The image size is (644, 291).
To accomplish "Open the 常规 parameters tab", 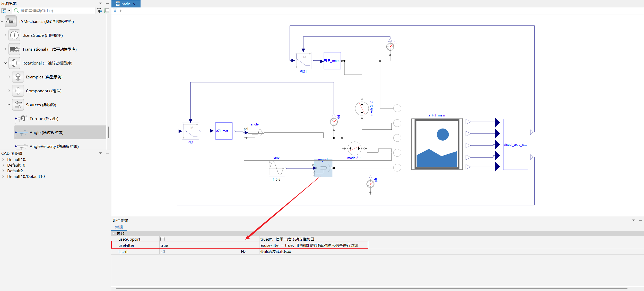I will (x=119, y=227).
